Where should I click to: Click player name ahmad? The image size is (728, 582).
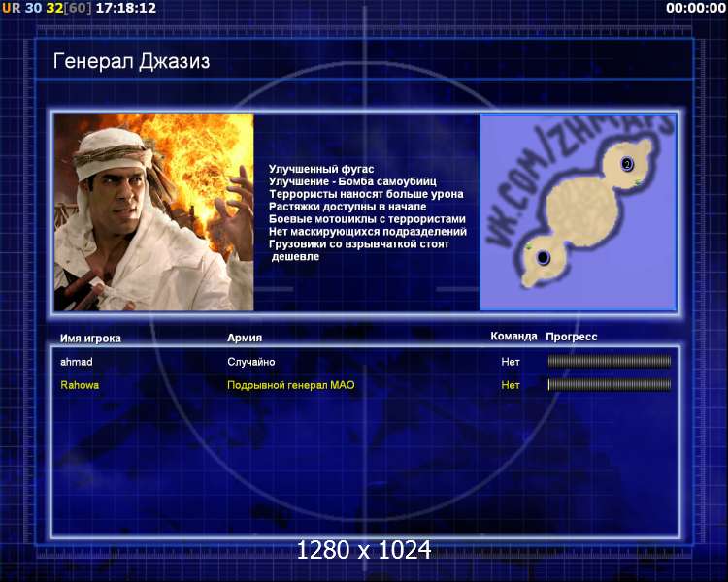[76, 362]
